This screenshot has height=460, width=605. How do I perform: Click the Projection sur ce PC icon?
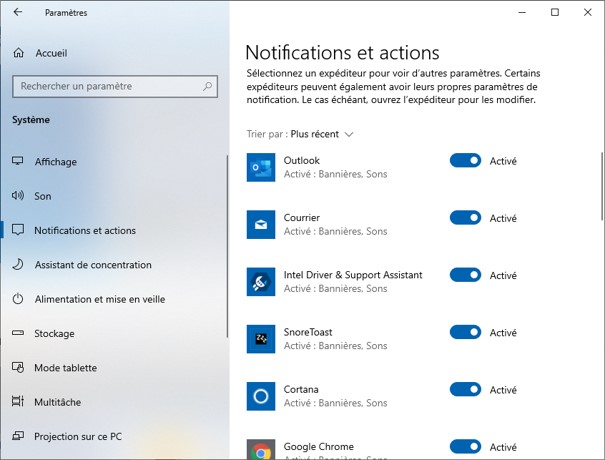(x=18, y=436)
